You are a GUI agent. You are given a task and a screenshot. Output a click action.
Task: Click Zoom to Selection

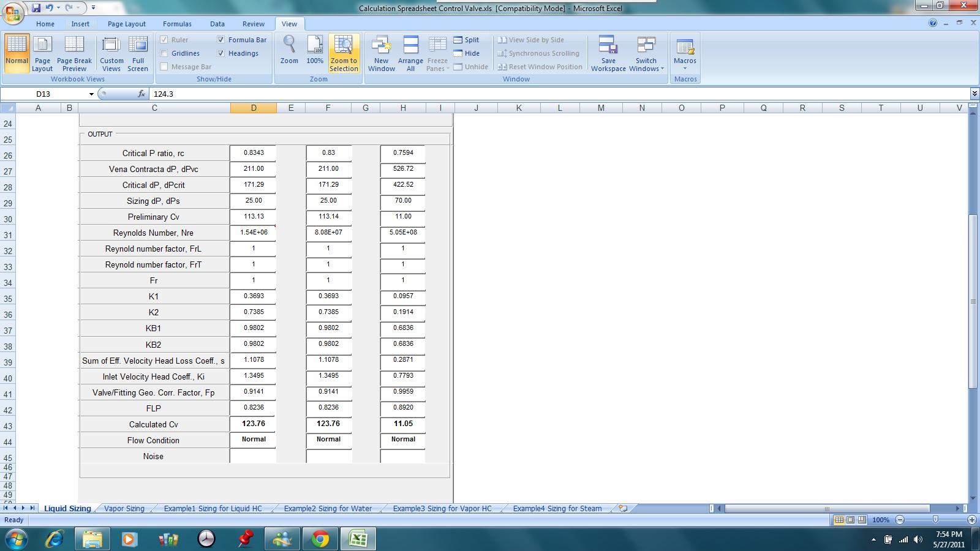tap(344, 53)
